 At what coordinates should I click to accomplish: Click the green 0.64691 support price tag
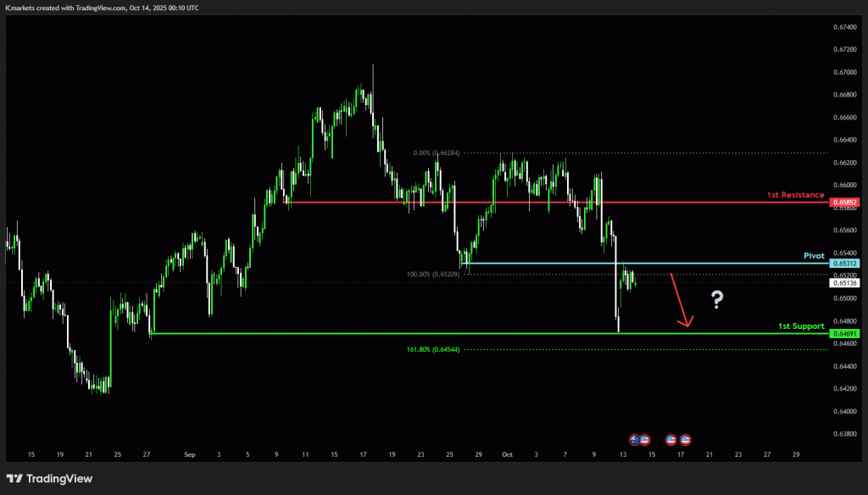(845, 334)
